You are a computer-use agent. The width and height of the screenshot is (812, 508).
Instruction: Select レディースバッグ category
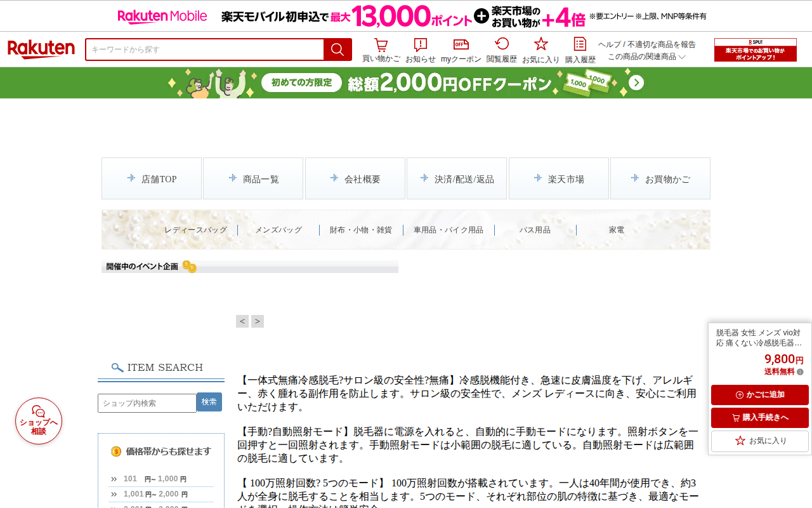click(195, 230)
